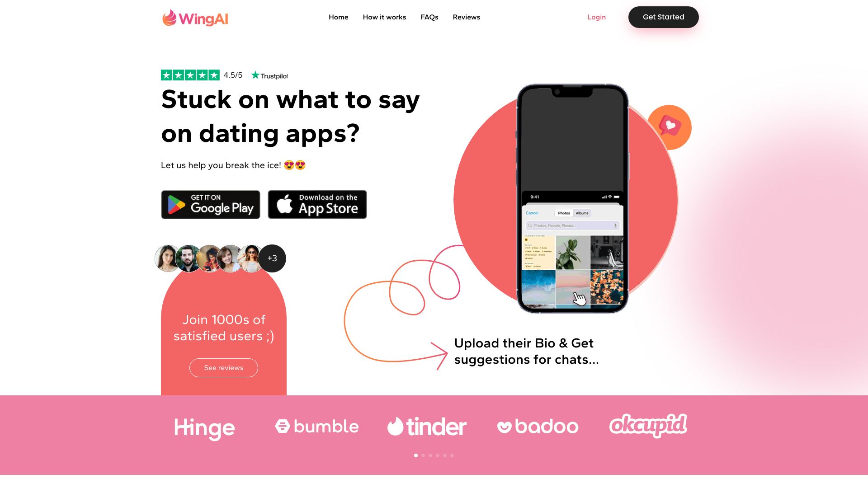Screen dimensions: 868x488
Task: Click the See reviews button
Action: pyautogui.click(x=224, y=368)
